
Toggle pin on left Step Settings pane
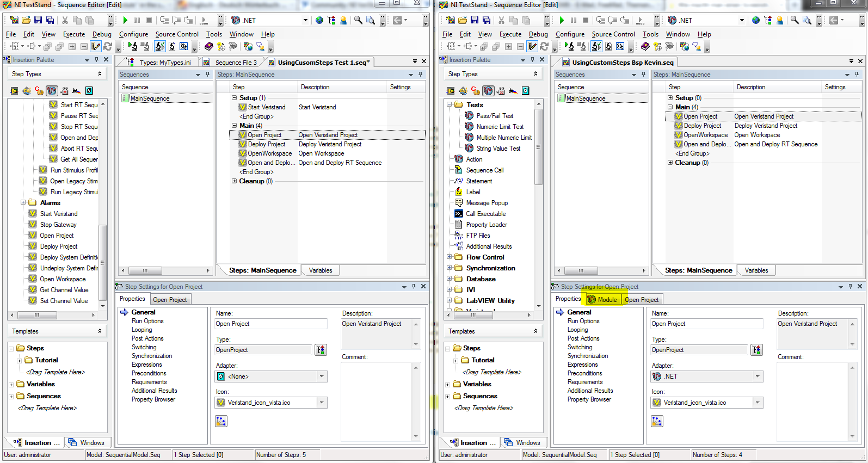click(x=414, y=286)
